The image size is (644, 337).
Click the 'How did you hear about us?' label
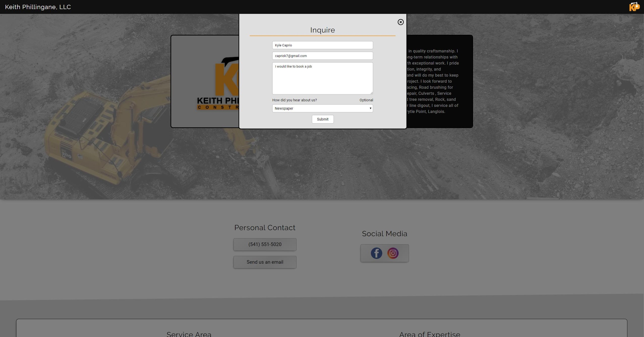click(x=294, y=100)
